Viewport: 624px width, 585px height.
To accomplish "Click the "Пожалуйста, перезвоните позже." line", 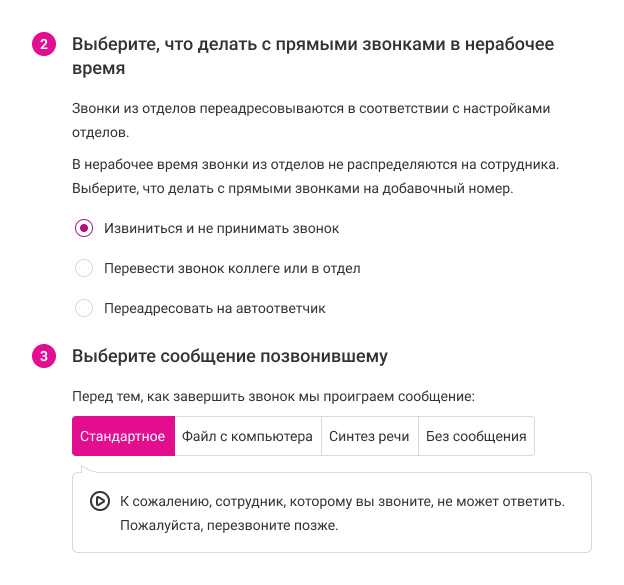I will (x=229, y=525).
